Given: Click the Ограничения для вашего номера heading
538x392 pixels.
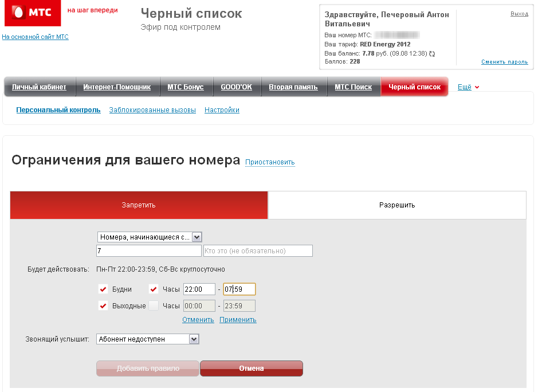Looking at the screenshot, I should coord(126,160).
